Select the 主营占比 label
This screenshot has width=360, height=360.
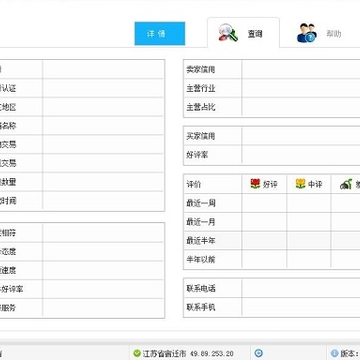[201, 107]
